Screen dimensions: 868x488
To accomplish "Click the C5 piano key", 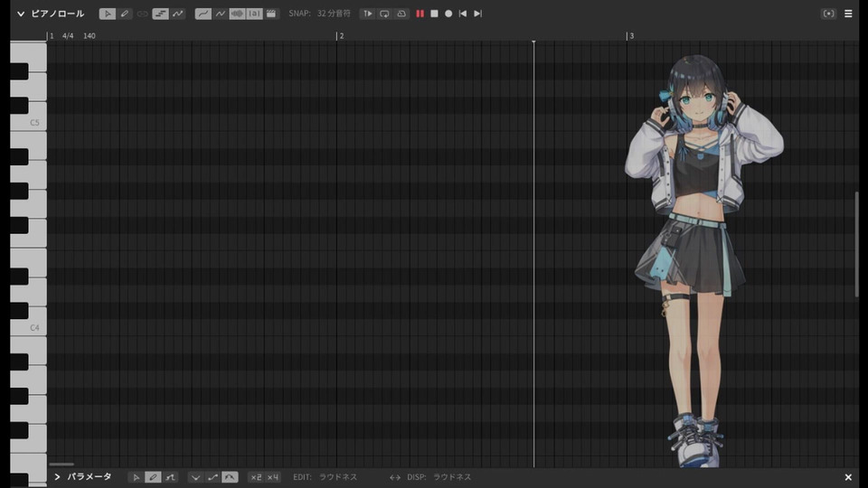I will 28,117.
